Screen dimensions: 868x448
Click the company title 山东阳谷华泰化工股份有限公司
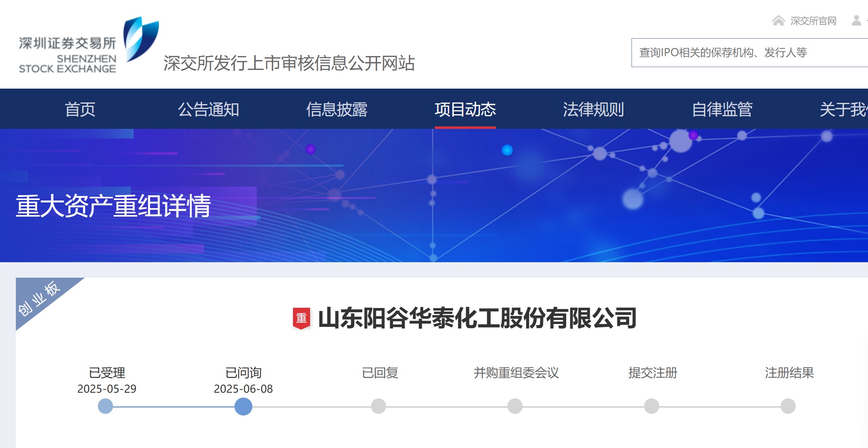click(x=477, y=318)
